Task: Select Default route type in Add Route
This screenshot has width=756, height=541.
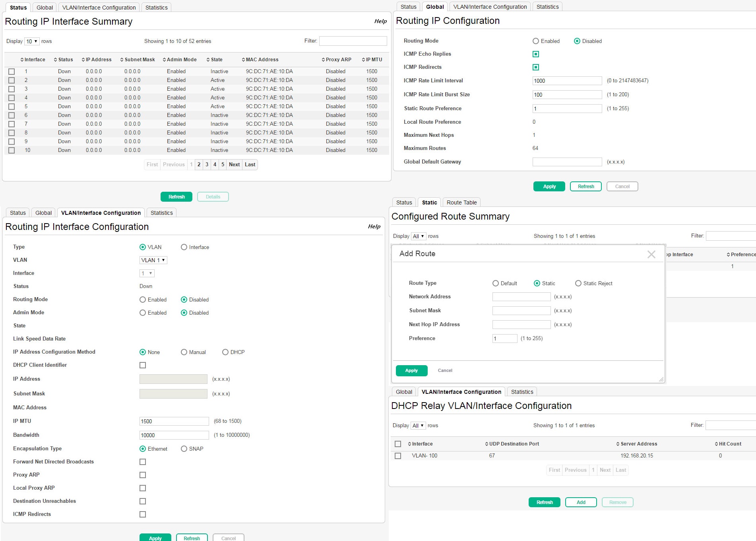Action: pyautogui.click(x=496, y=283)
